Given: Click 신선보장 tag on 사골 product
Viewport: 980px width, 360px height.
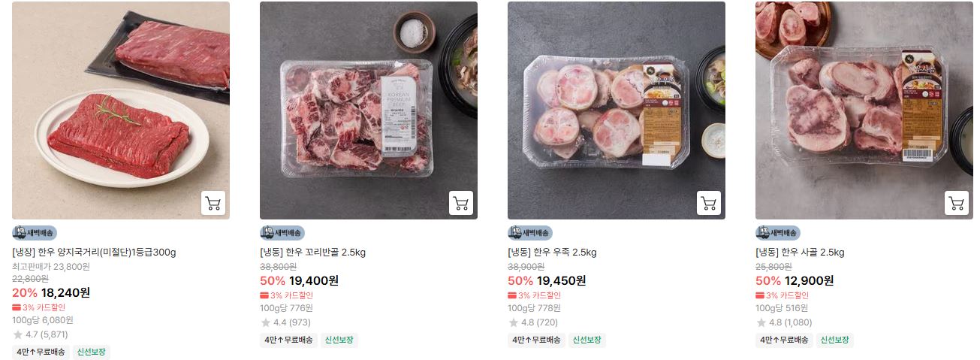Looking at the screenshot, I should tap(835, 340).
